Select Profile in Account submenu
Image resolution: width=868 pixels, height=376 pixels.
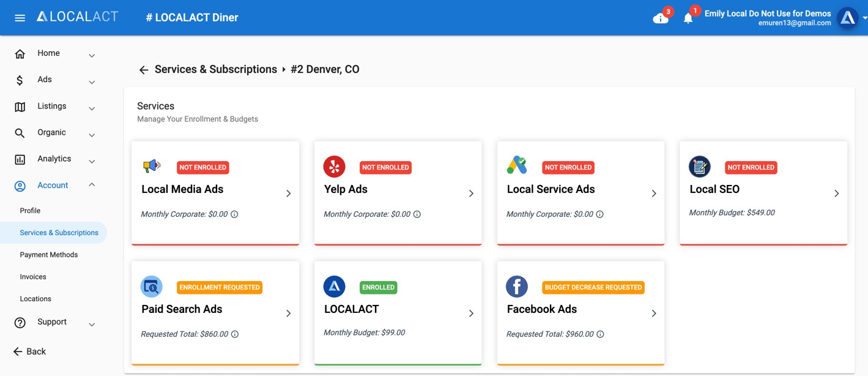point(30,211)
